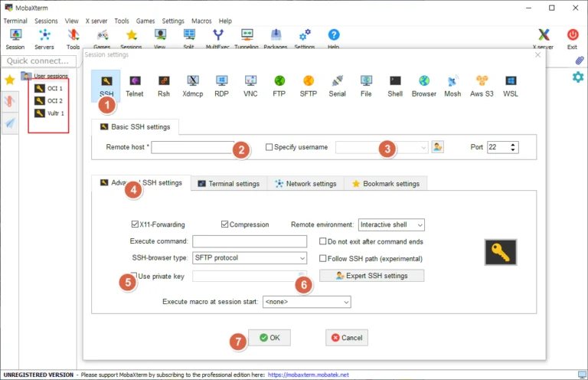Select the Split toolbar icon
This screenshot has height=380, width=588.
[x=189, y=39]
